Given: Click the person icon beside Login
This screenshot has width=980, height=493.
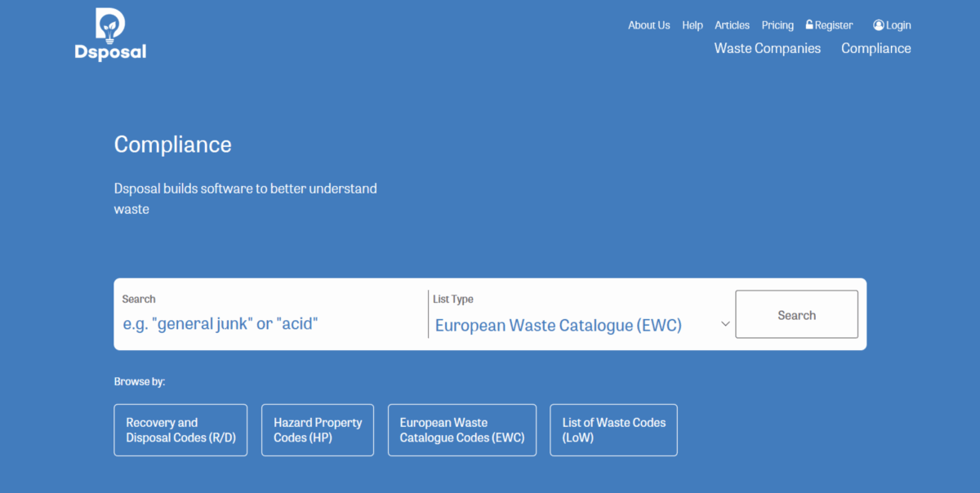Looking at the screenshot, I should (877, 24).
